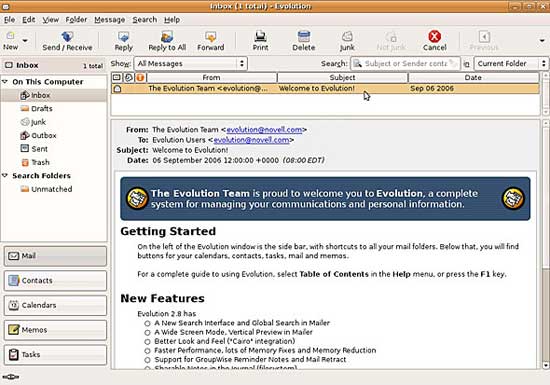Open the Message menu

pyautogui.click(x=109, y=20)
